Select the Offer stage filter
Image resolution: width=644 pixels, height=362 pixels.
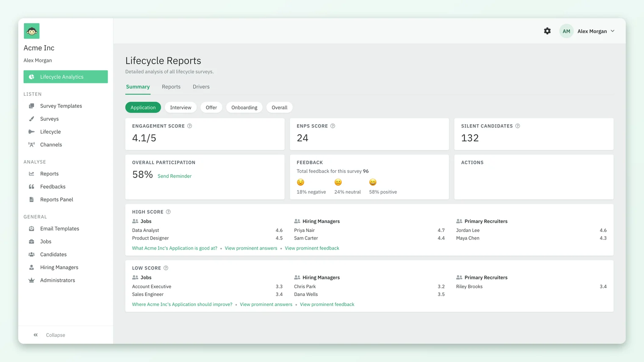(211, 108)
